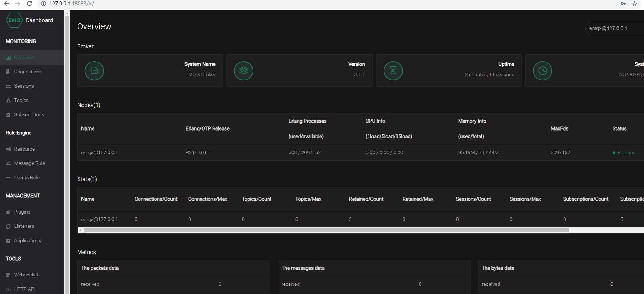Click the Applications sidebar icon

click(8, 240)
